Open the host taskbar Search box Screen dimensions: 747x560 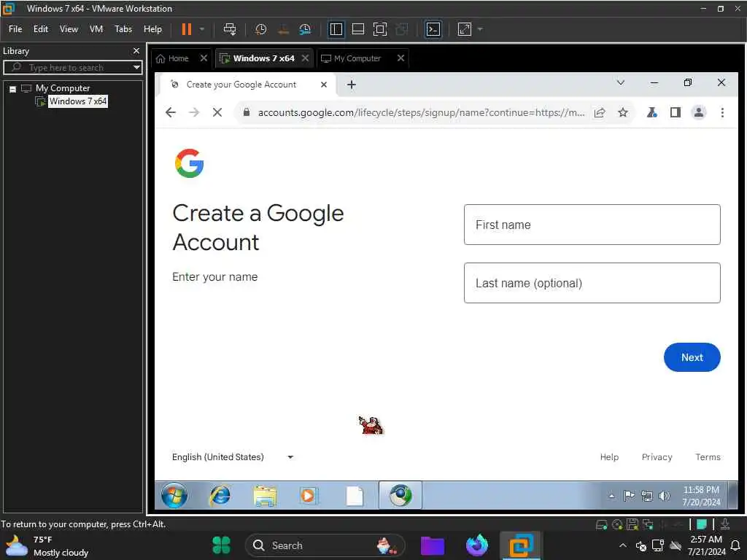(x=325, y=545)
